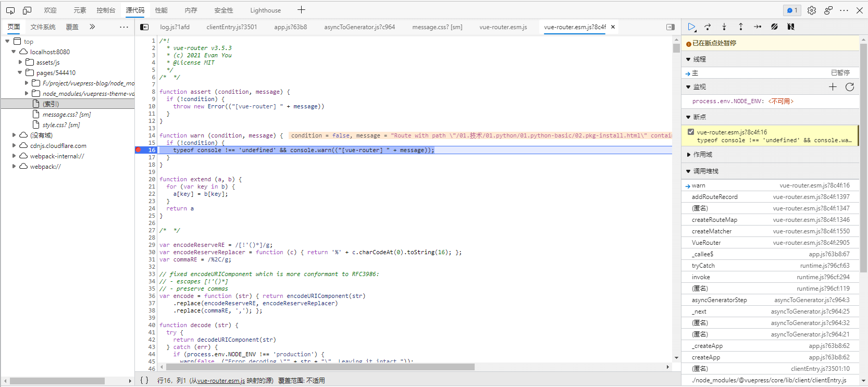The image size is (868, 387).
Task: Resume script execution in the debugger
Action: coord(691,27)
